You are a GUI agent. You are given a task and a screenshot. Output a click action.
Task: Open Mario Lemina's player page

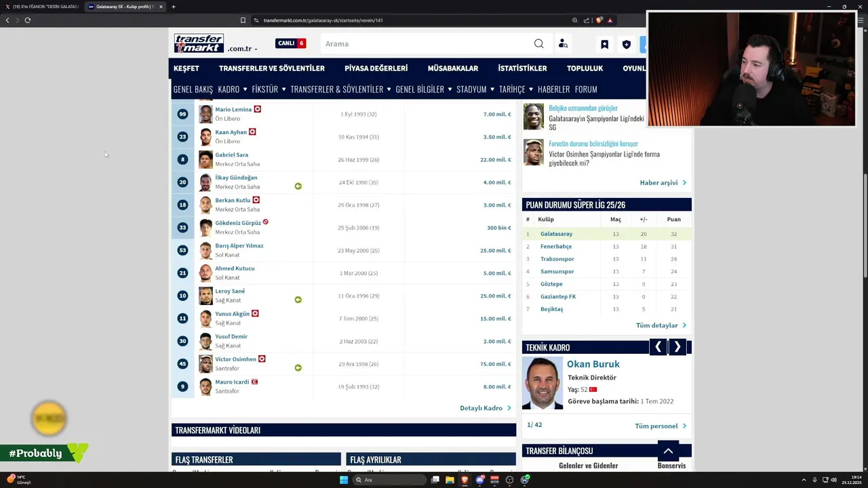(x=233, y=109)
